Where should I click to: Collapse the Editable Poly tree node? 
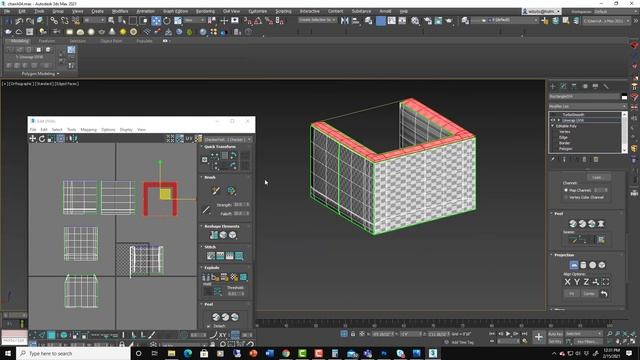pos(553,126)
